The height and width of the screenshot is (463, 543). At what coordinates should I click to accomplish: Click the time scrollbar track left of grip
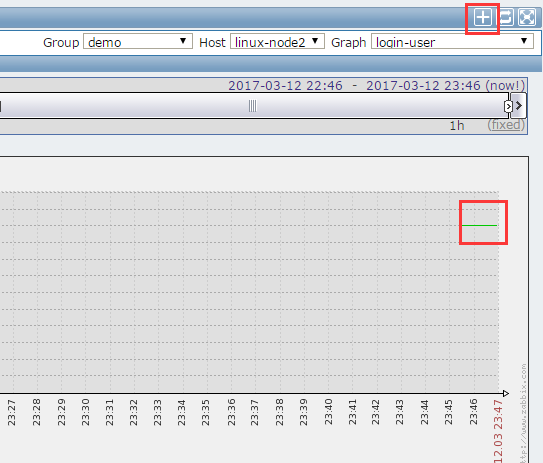[x=125, y=106]
